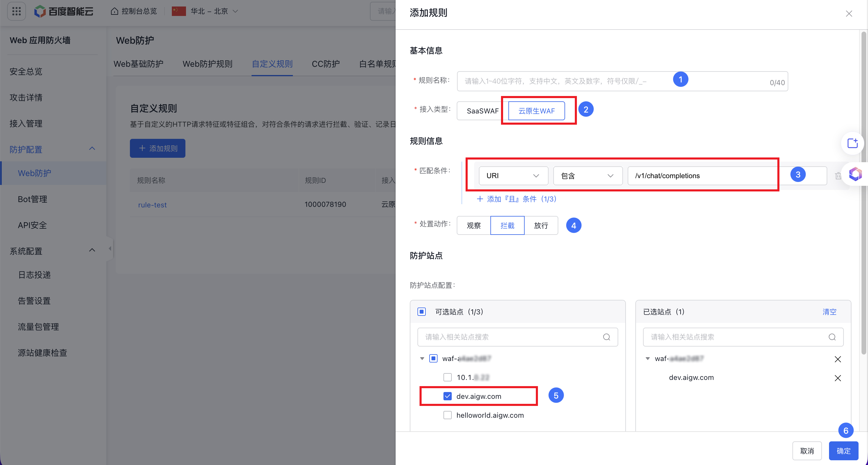Click search icon in available sites box
This screenshot has width=868, height=465.
[606, 337]
